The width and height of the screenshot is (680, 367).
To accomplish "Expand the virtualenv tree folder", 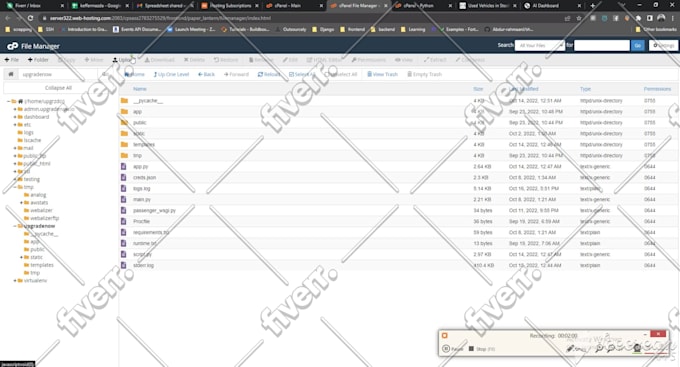I will point(15,281).
